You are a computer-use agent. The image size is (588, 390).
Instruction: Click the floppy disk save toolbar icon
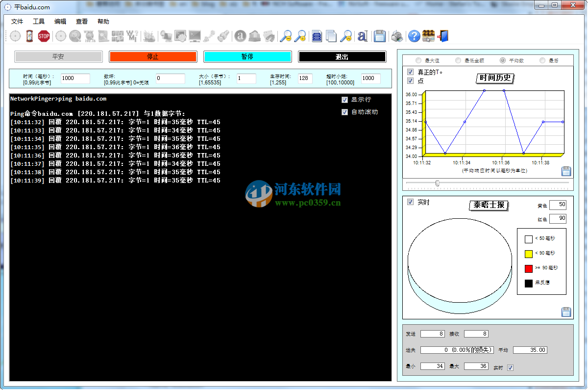(x=380, y=35)
